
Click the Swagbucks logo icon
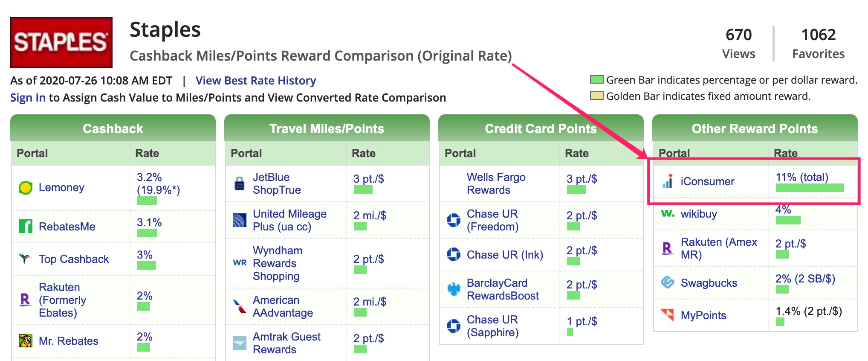tap(668, 282)
